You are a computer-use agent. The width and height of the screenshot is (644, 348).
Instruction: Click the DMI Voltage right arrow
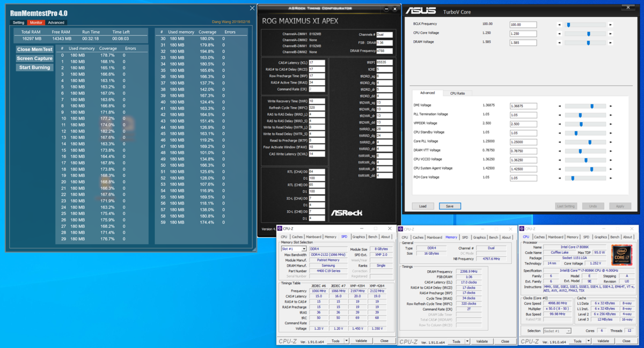[610, 106]
